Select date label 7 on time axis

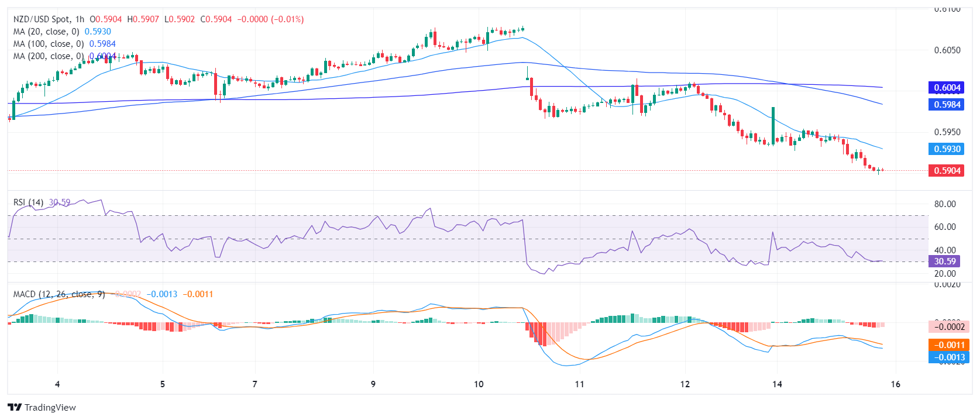255,384
